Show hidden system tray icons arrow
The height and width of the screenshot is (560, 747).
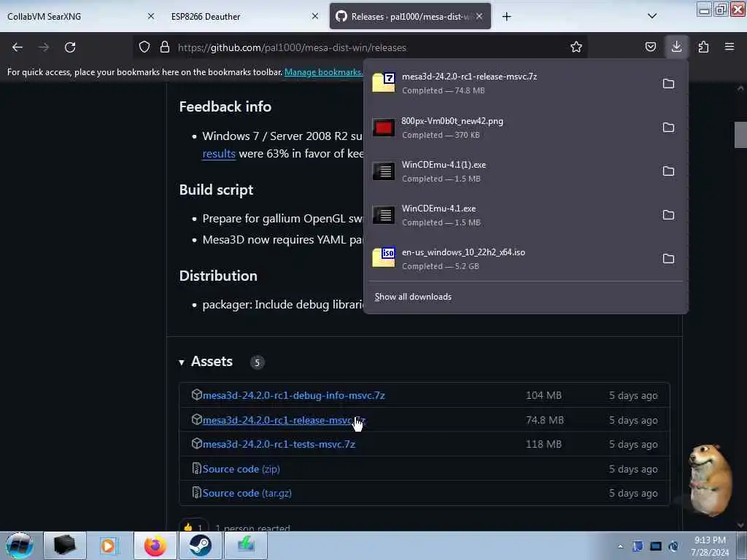coord(620,546)
